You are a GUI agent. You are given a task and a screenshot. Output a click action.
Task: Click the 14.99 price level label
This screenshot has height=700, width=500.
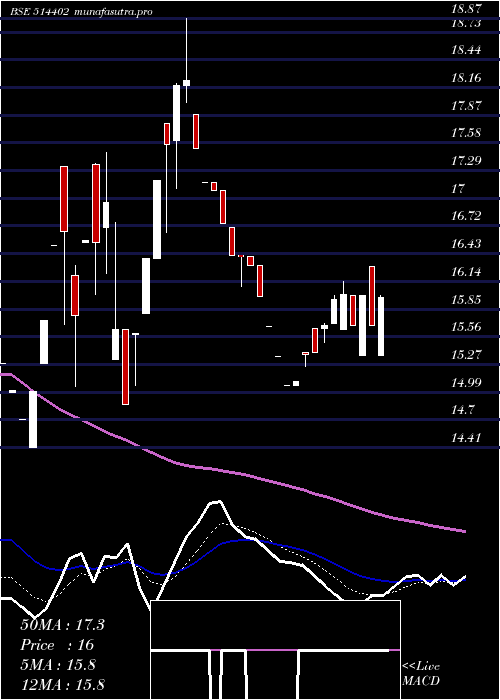[466, 383]
